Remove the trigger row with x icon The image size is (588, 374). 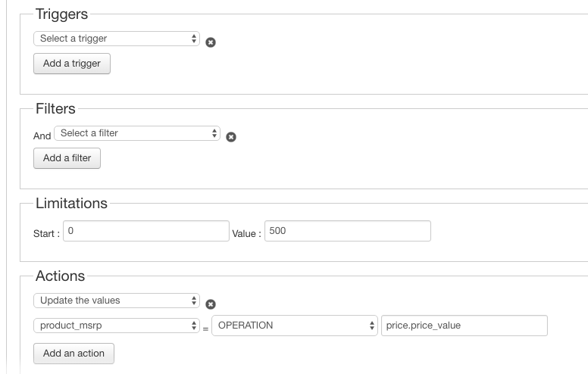[211, 42]
